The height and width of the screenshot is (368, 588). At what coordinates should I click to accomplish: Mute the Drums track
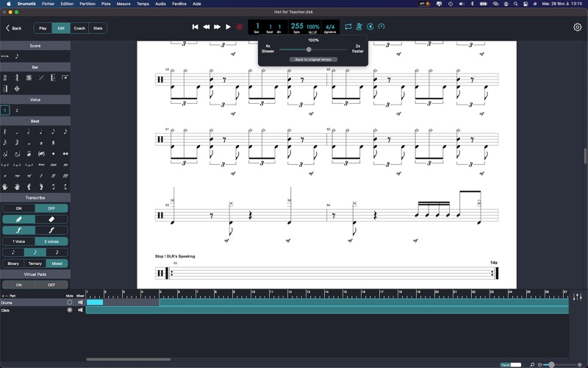point(69,302)
